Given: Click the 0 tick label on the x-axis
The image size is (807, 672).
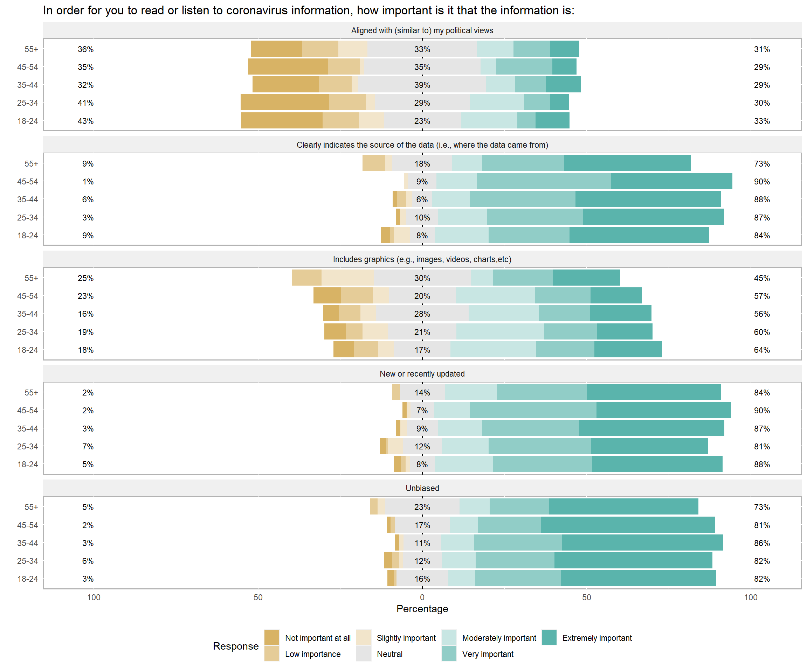Looking at the screenshot, I should (x=422, y=597).
